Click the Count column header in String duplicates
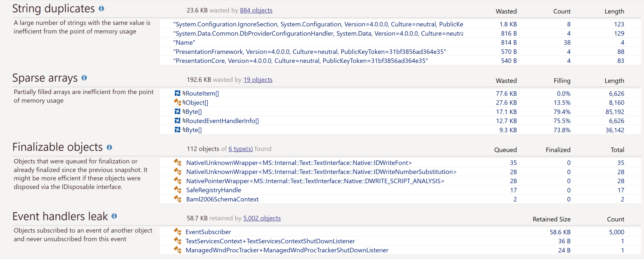The width and height of the screenshot is (644, 259). pyautogui.click(x=562, y=11)
